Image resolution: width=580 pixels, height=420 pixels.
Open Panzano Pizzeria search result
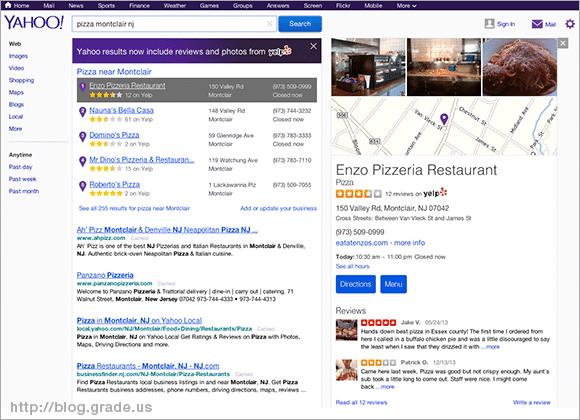click(105, 275)
